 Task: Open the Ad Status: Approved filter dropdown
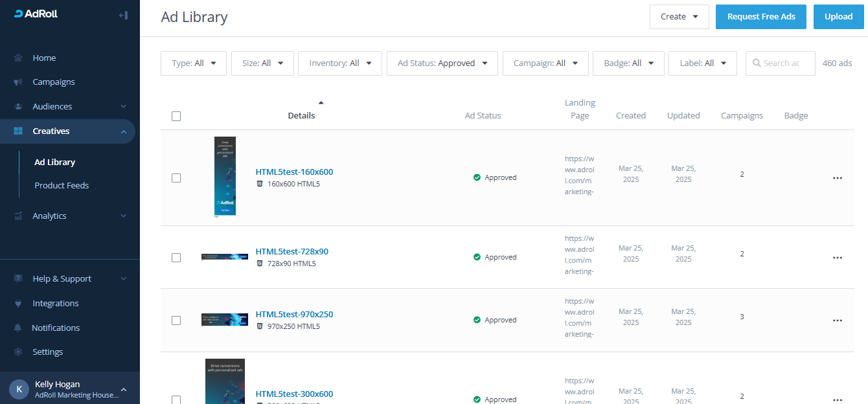(x=442, y=63)
